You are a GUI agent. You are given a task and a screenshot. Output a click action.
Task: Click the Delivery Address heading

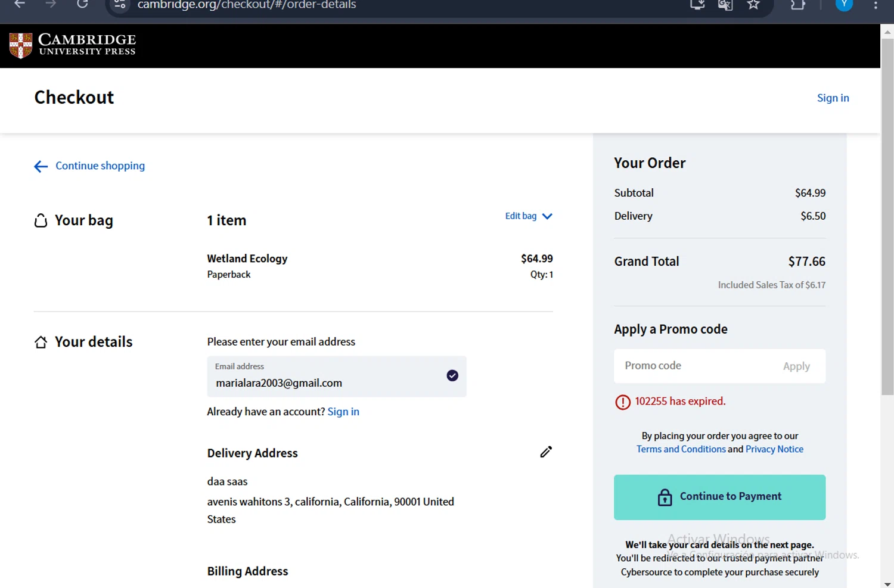[x=252, y=453]
